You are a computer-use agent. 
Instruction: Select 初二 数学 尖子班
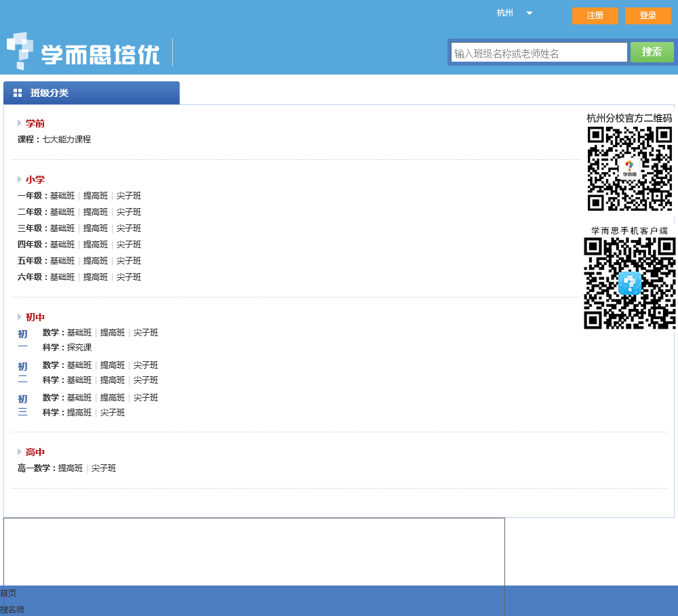(x=146, y=365)
